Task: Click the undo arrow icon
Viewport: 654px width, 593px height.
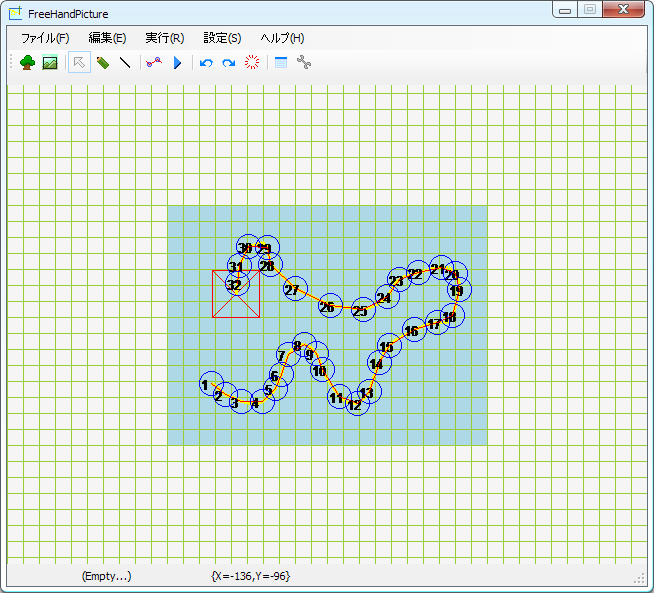Action: tap(206, 63)
